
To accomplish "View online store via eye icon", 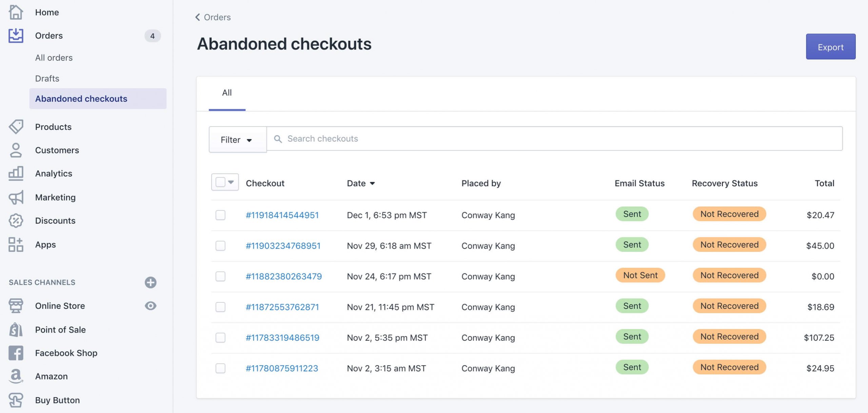I will click(x=151, y=306).
